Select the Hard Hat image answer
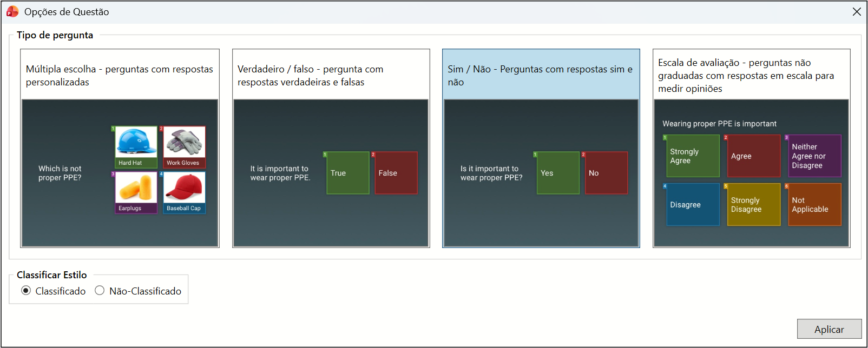The width and height of the screenshot is (868, 348). tap(136, 147)
